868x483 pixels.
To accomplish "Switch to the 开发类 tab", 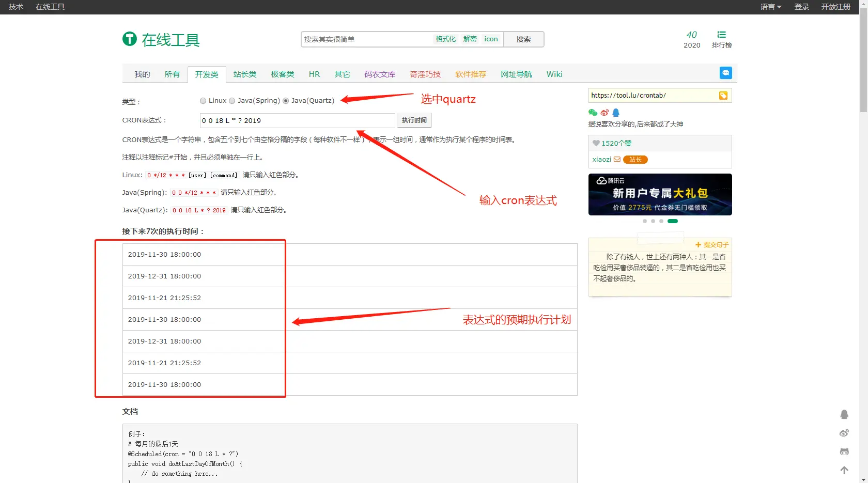I will 207,74.
